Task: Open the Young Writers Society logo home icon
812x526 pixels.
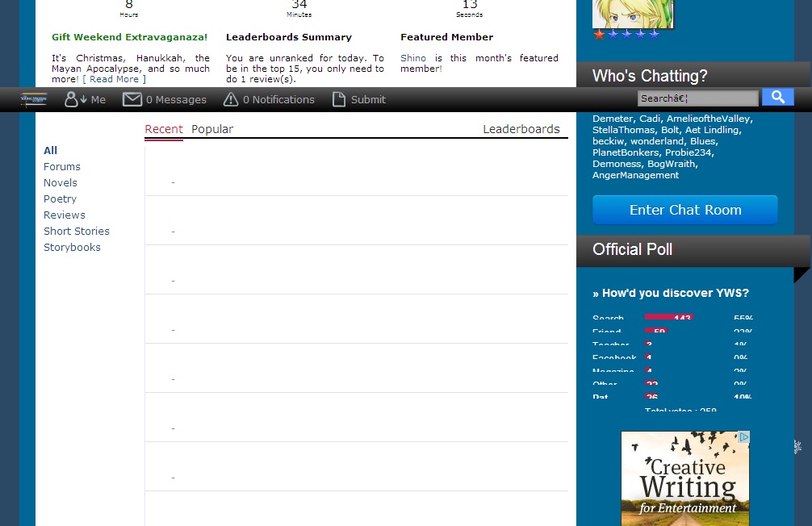Action: (x=34, y=99)
